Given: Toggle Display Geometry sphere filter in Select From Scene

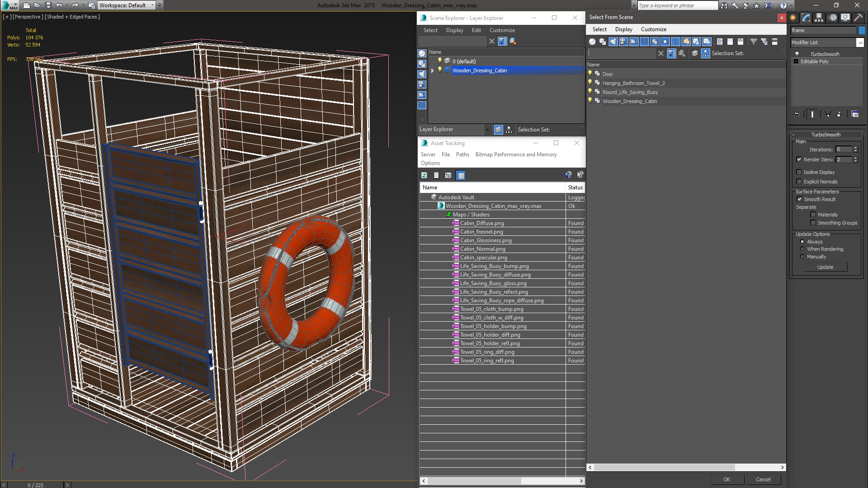Looking at the screenshot, I should pos(592,42).
